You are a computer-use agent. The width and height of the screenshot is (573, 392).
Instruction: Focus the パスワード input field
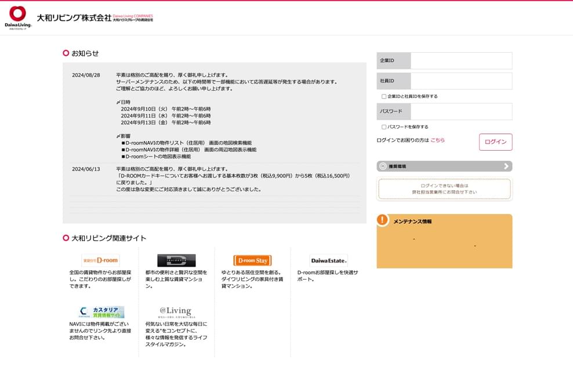pos(461,111)
